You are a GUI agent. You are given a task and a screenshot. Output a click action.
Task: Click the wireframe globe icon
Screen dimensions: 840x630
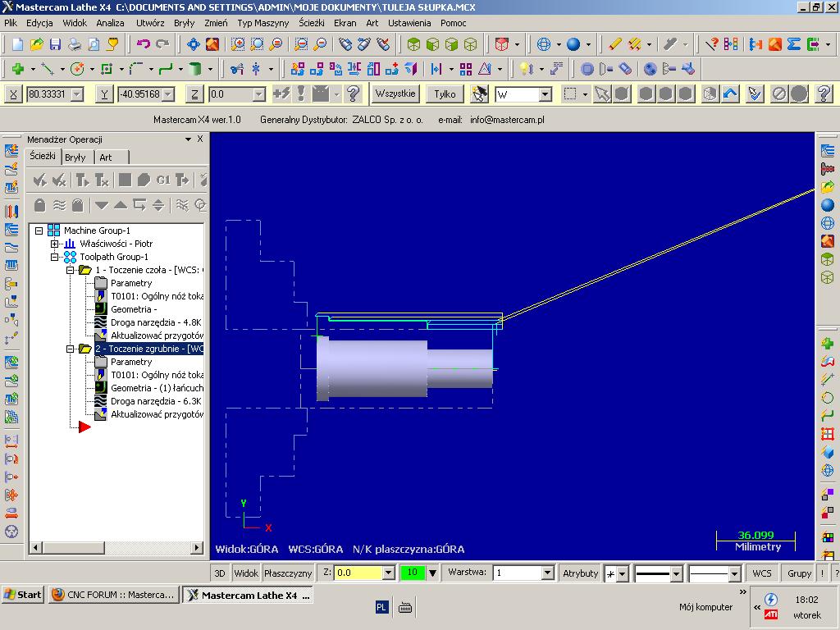click(544, 44)
